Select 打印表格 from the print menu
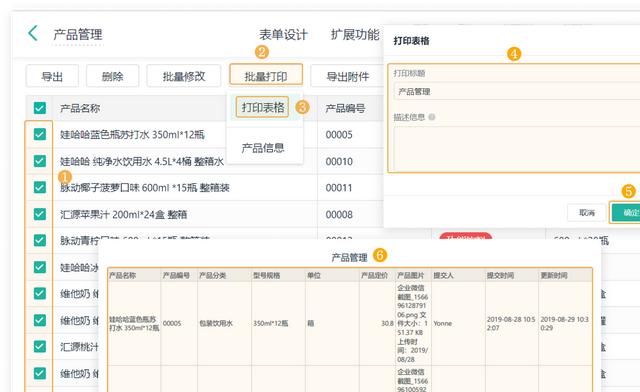The image size is (640, 392). coord(262,107)
